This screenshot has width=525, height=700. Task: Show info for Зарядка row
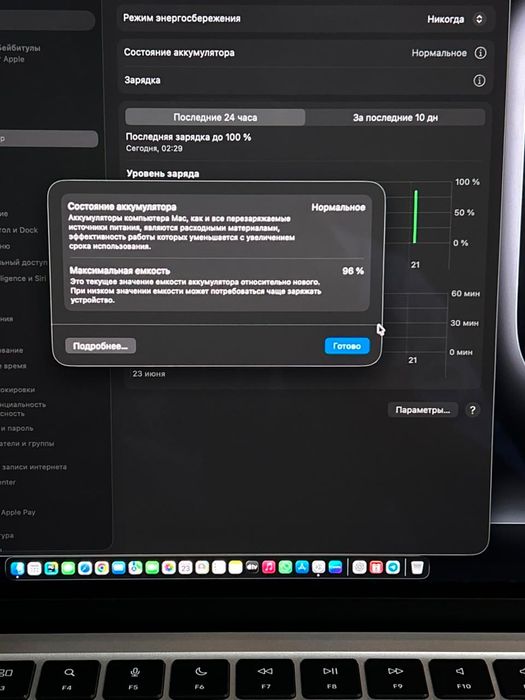coord(479,81)
